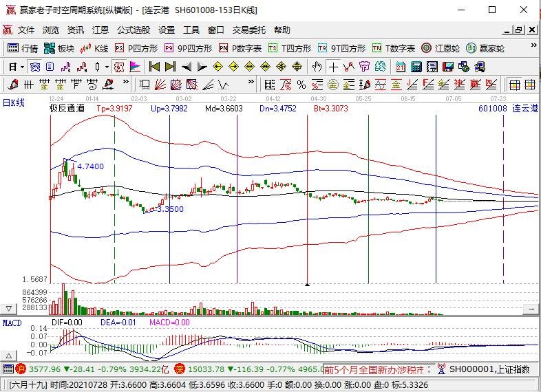Open the 9T四方形 tool
This screenshot has height=392, width=541.
[x=341, y=48]
